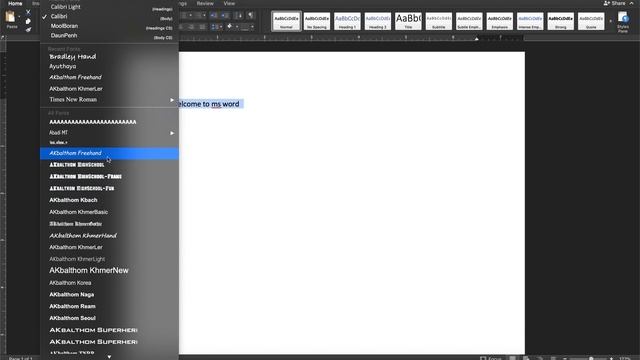The height and width of the screenshot is (360, 640).
Task: Click the Share button
Action: [615, 3]
